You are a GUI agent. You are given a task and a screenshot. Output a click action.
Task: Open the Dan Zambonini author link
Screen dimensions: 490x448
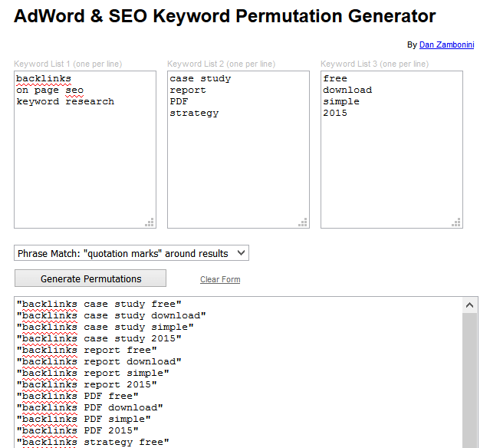click(x=448, y=44)
